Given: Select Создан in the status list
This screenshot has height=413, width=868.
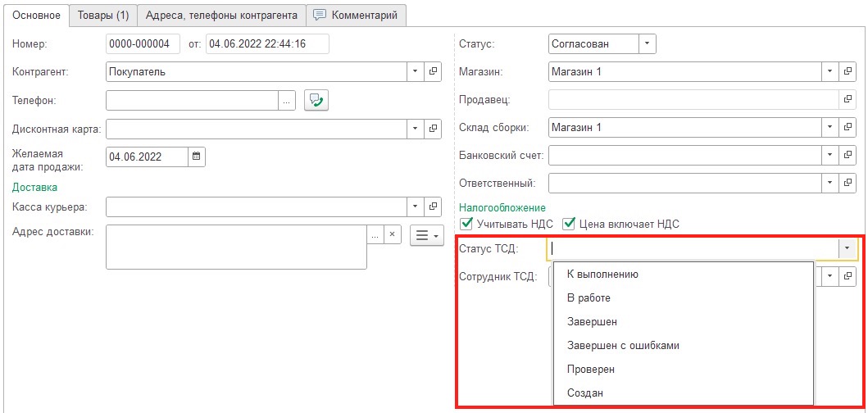Looking at the screenshot, I should tap(684, 393).
